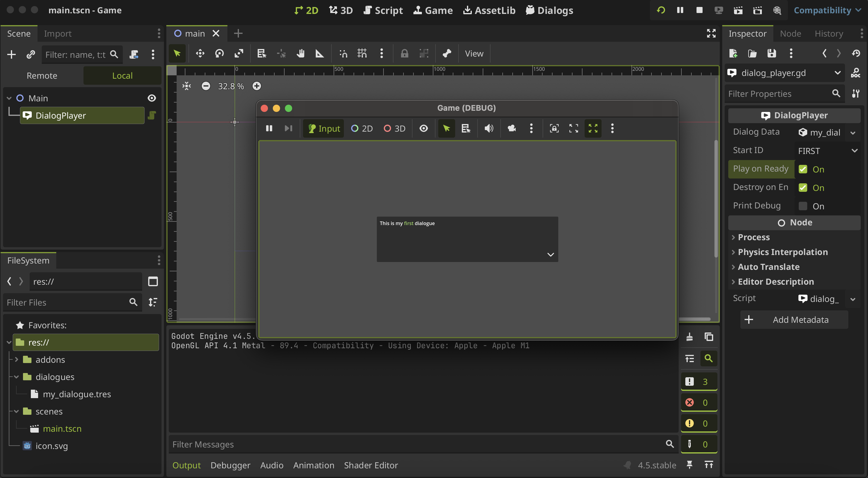Switch to the Debugger bottom tab

click(230, 465)
